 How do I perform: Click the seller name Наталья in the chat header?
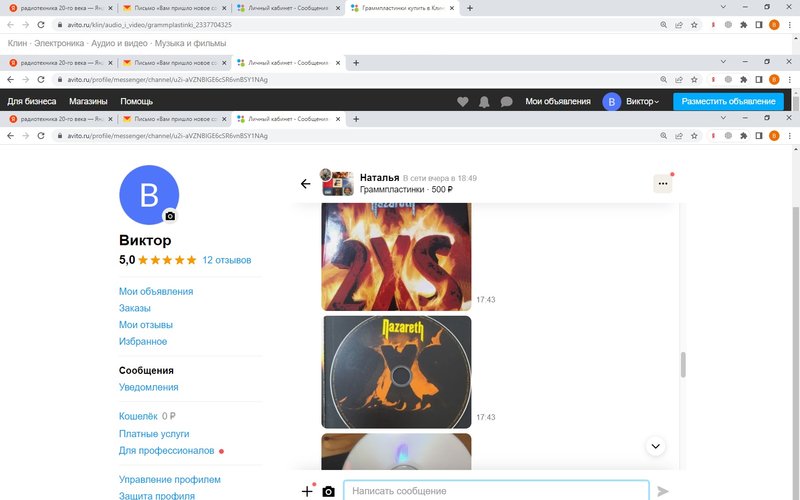pyautogui.click(x=380, y=178)
